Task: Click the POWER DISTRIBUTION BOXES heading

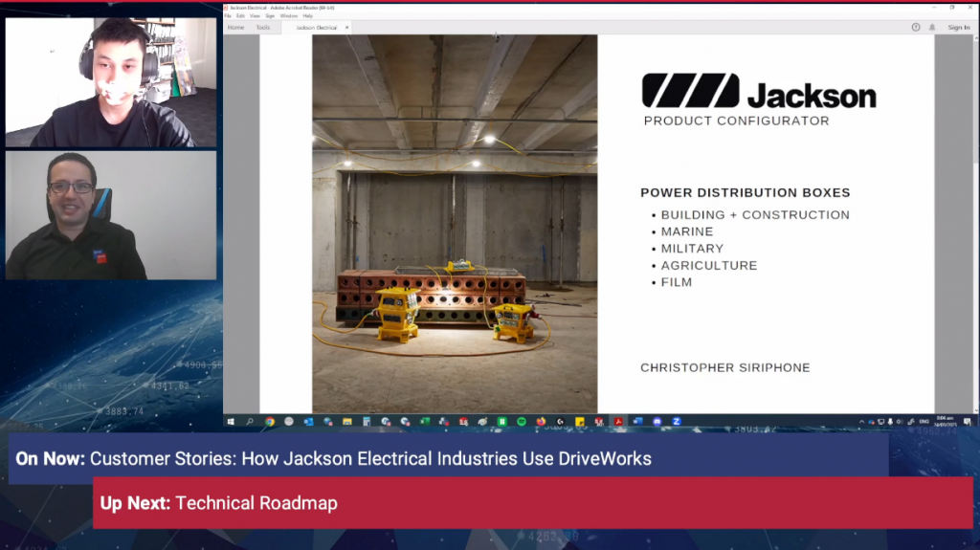Action: coord(745,192)
